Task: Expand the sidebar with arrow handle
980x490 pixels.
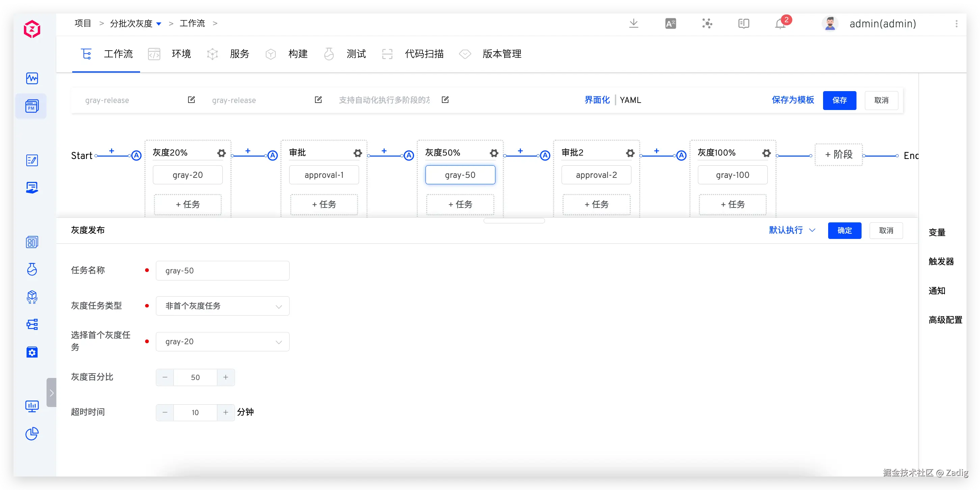Action: (x=51, y=392)
